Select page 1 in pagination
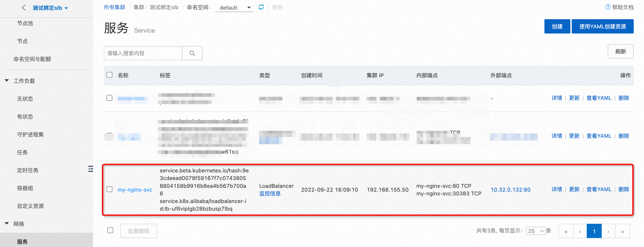Screen dimensions: 644x247 pos(594,231)
